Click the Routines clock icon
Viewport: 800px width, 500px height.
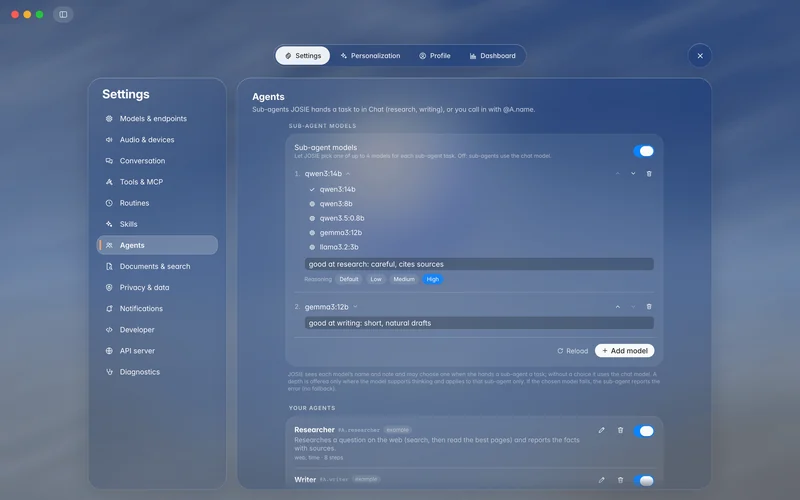click(x=109, y=203)
